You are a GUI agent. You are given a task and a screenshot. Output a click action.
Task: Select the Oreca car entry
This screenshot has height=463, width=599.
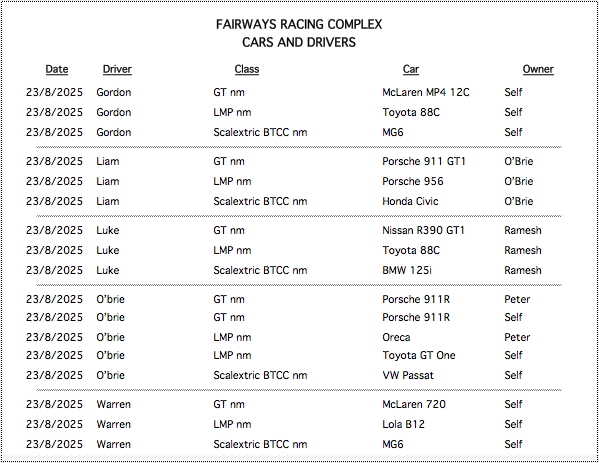396,337
